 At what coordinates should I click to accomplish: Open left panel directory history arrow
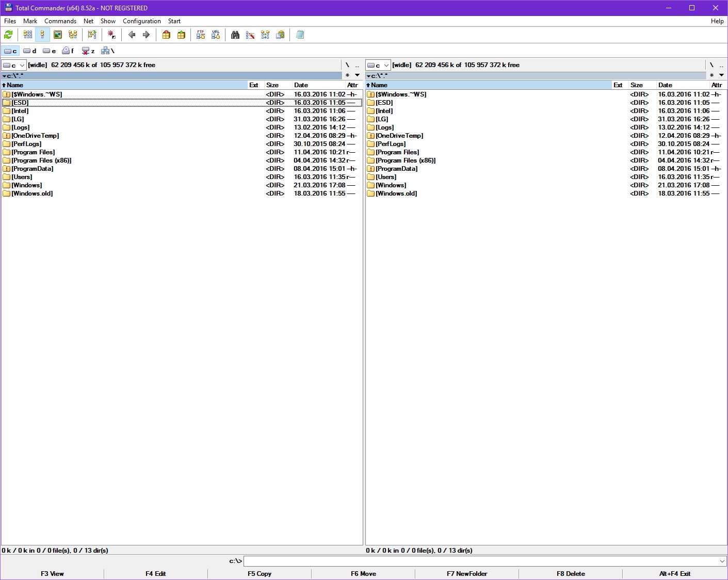(x=357, y=75)
